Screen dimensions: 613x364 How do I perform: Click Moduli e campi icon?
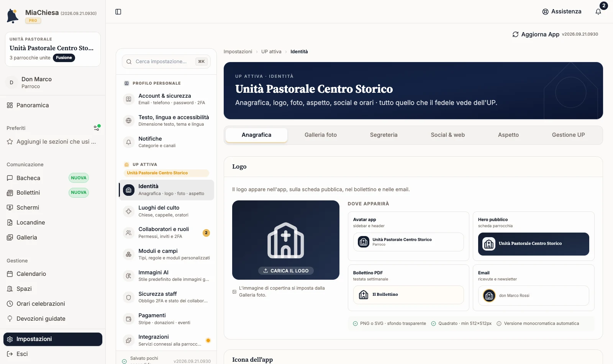(129, 254)
